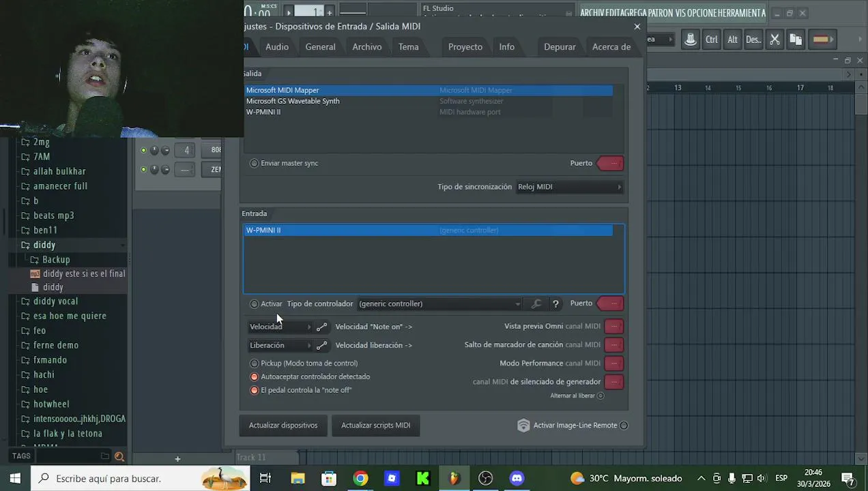Toggle Alternar al liberar option
This screenshot has width=868, height=491.
click(x=601, y=396)
